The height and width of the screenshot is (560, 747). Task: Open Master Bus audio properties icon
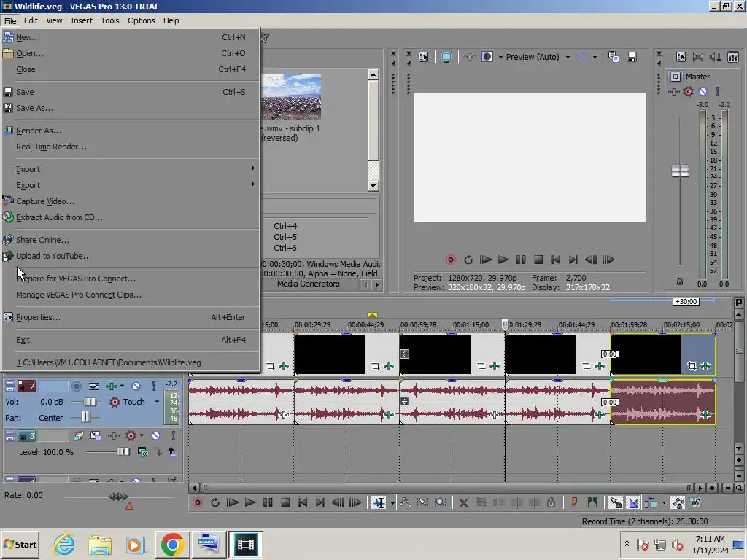681,57
